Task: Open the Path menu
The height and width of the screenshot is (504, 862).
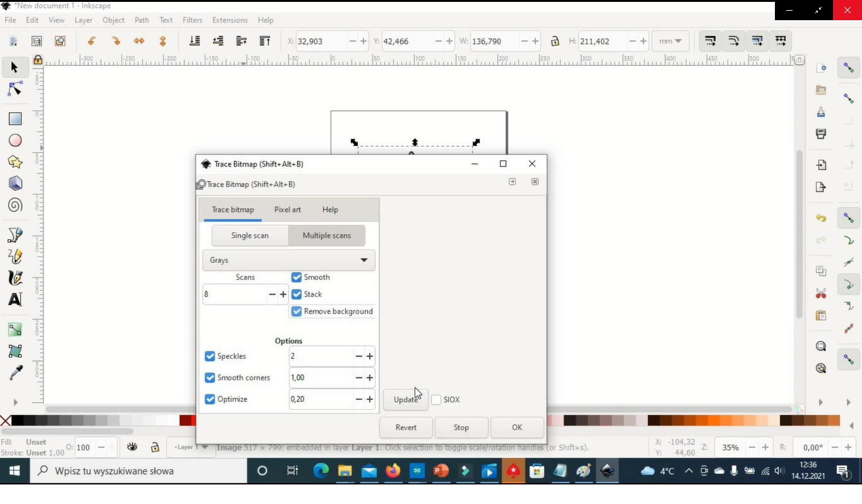Action: tap(142, 20)
